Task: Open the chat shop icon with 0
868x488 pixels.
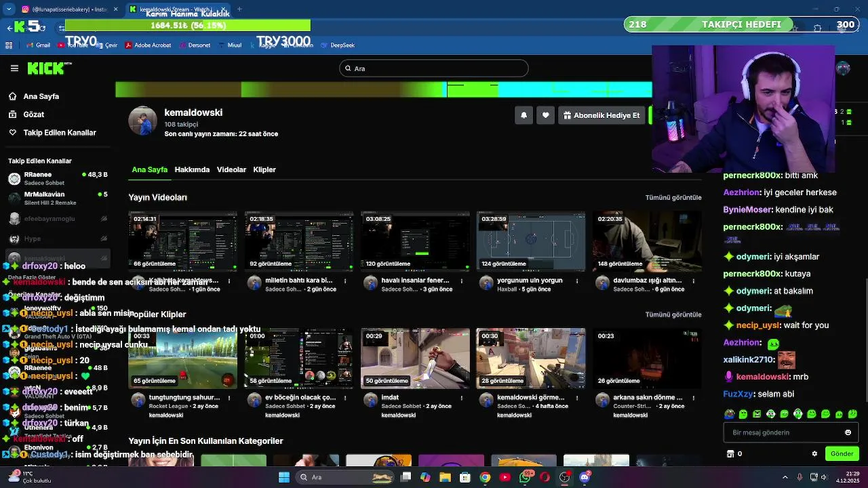Action: click(x=734, y=454)
